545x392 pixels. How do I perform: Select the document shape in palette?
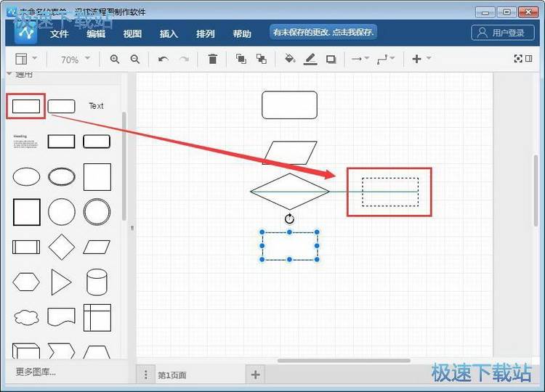click(x=61, y=317)
